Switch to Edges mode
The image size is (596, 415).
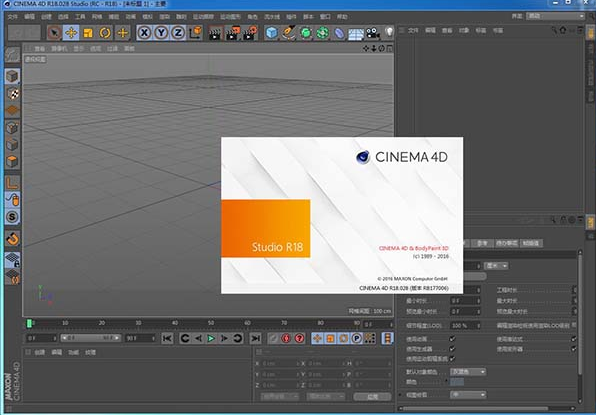13,144
